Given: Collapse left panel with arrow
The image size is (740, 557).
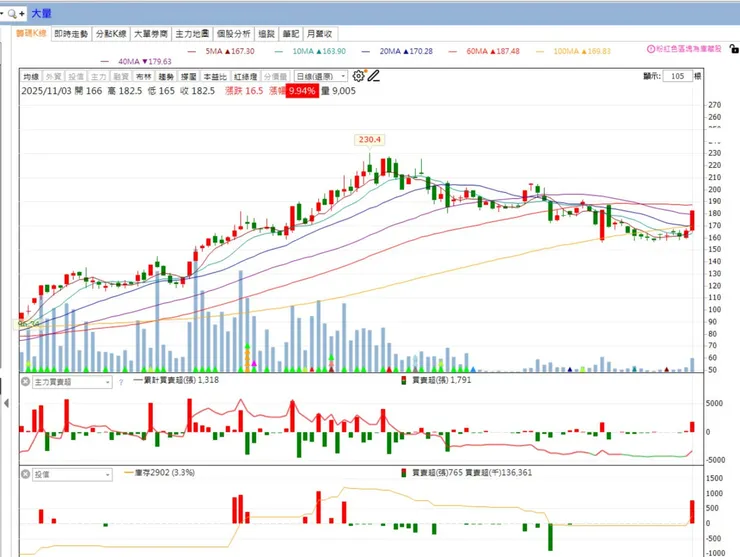Looking at the screenshot, I should [6, 403].
